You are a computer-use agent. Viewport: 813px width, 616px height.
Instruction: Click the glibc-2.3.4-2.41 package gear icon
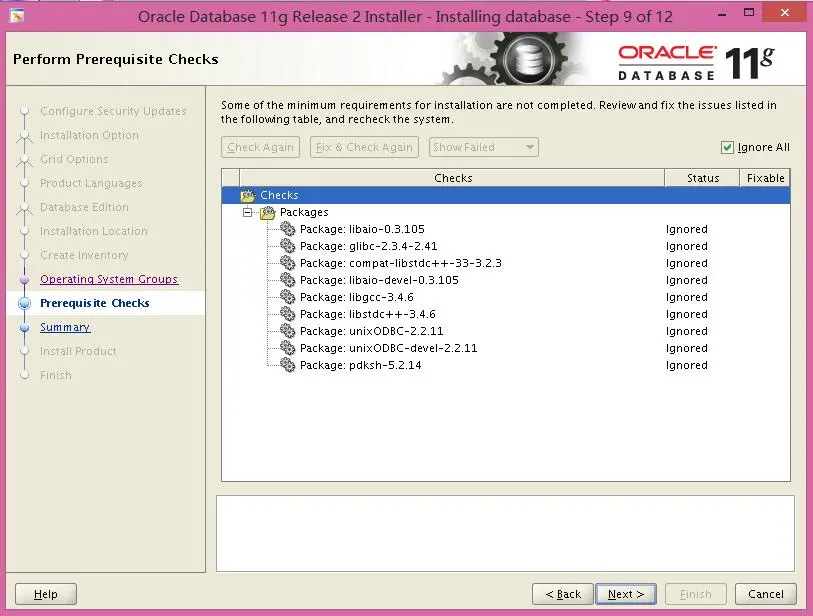click(288, 246)
